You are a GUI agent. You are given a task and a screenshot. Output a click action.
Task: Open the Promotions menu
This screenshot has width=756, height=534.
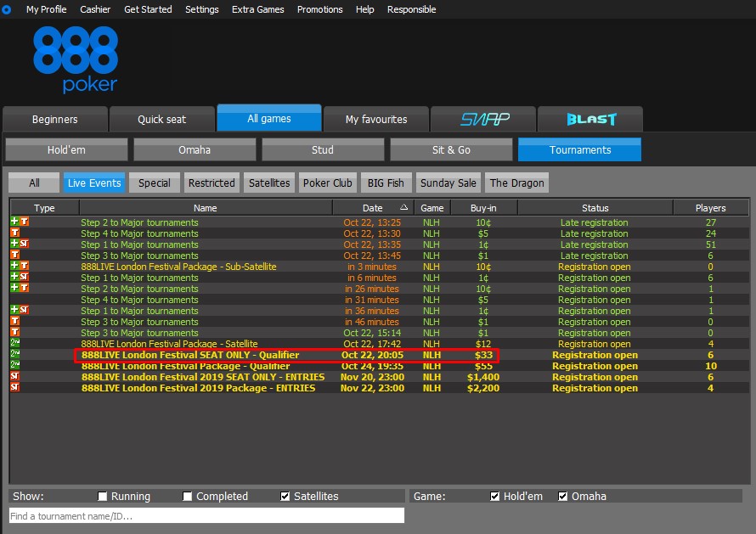319,9
